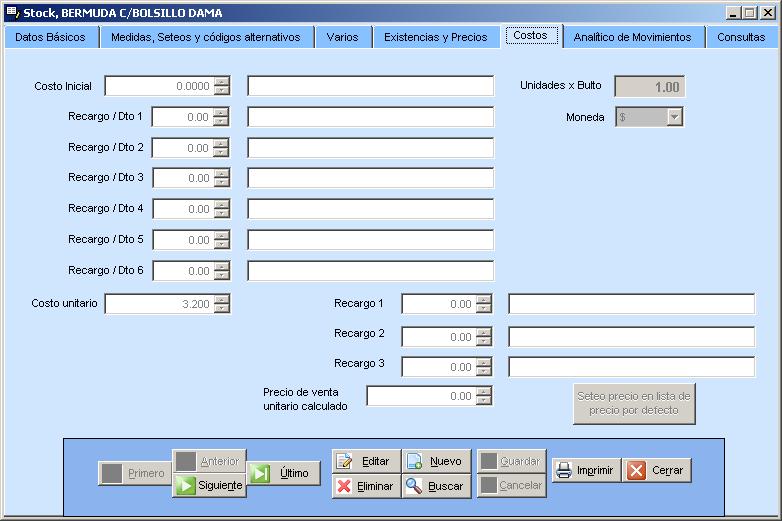Open Existencias y Precios tab
This screenshot has height=521, width=782.
click(x=435, y=37)
